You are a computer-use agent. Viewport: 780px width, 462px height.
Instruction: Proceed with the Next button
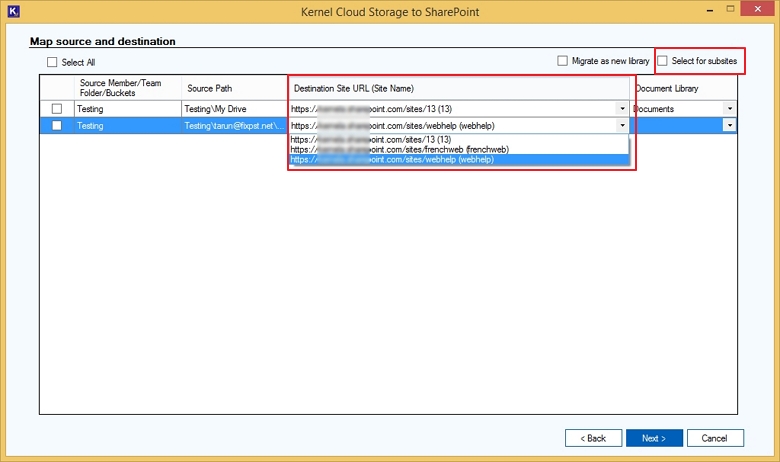(654, 438)
